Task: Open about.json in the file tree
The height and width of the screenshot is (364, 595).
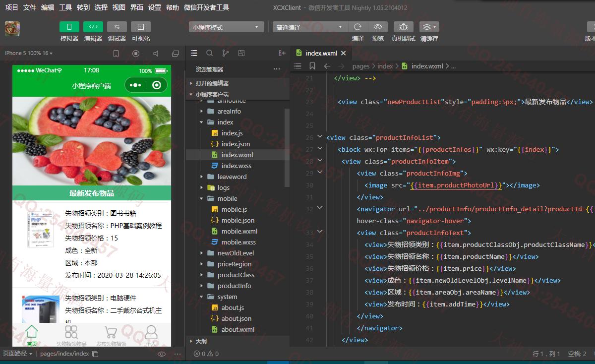Action: (238, 318)
